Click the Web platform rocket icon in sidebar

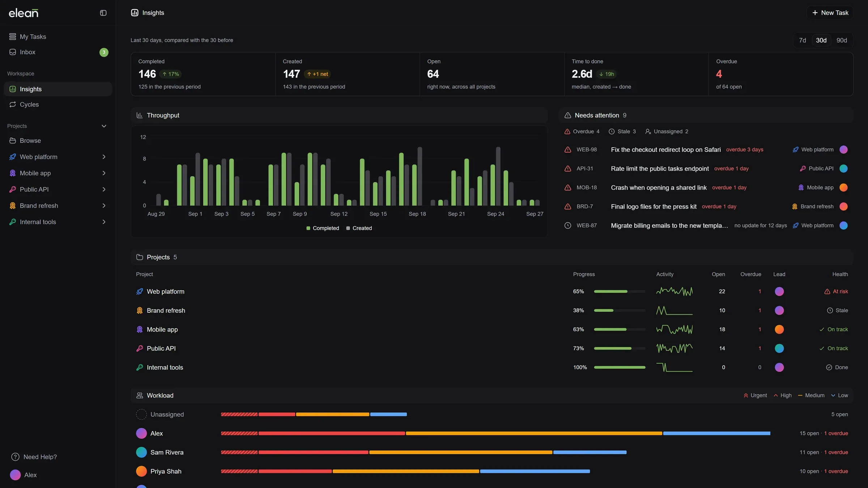pos(13,157)
